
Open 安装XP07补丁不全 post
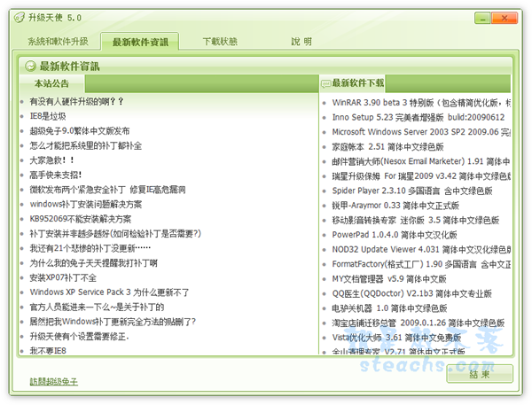point(63,277)
